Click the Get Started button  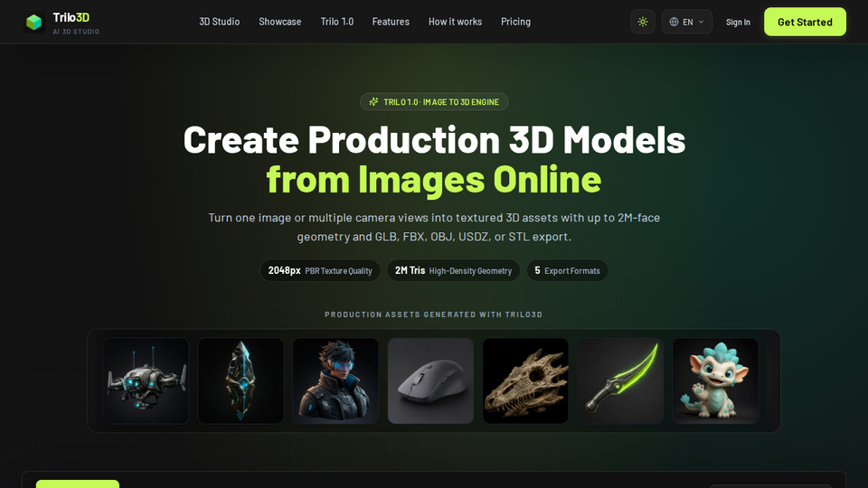click(x=805, y=22)
